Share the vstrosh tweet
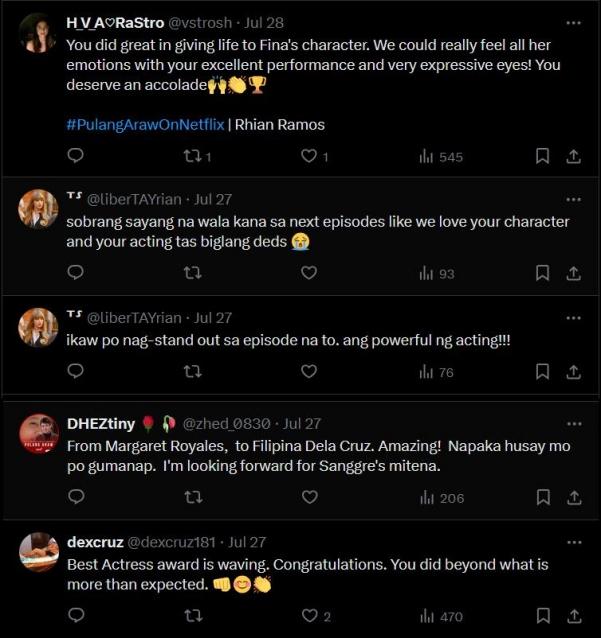 tap(574, 156)
